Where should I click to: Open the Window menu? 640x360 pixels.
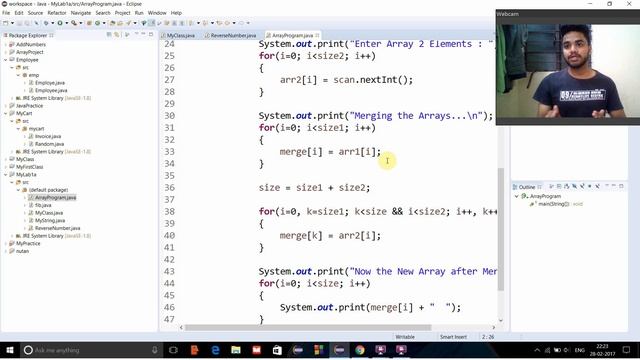[x=157, y=13]
